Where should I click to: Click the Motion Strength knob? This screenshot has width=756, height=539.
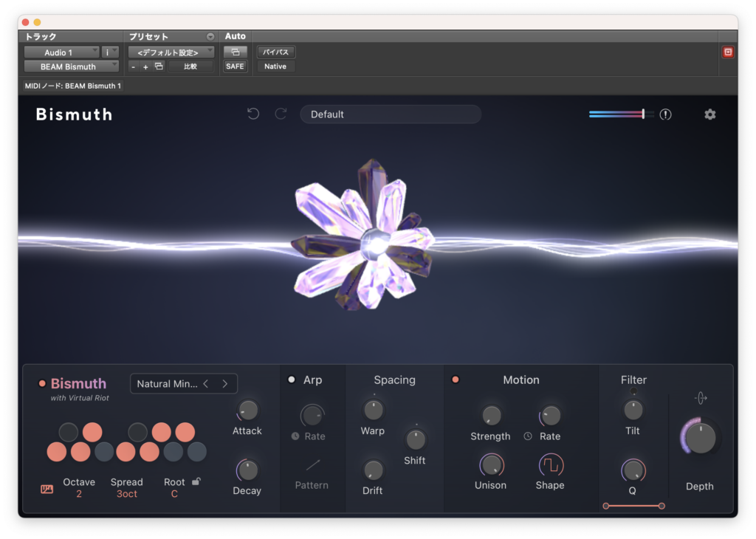pyautogui.click(x=491, y=415)
